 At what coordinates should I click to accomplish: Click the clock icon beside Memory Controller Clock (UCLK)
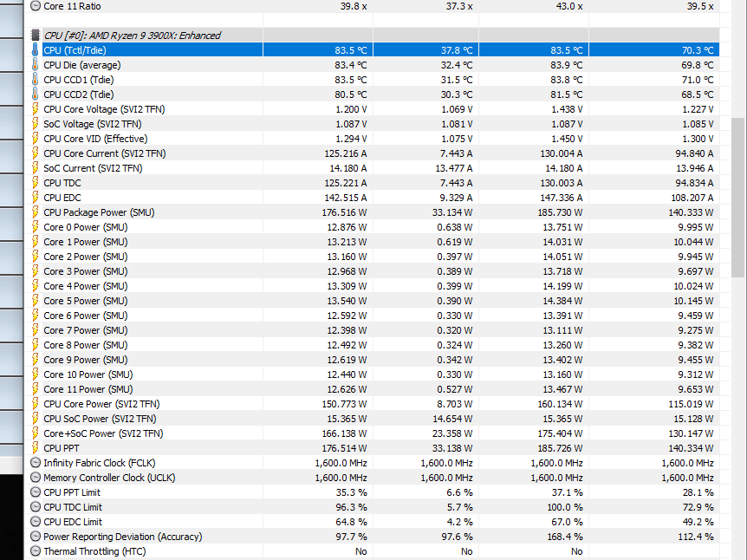(x=36, y=478)
